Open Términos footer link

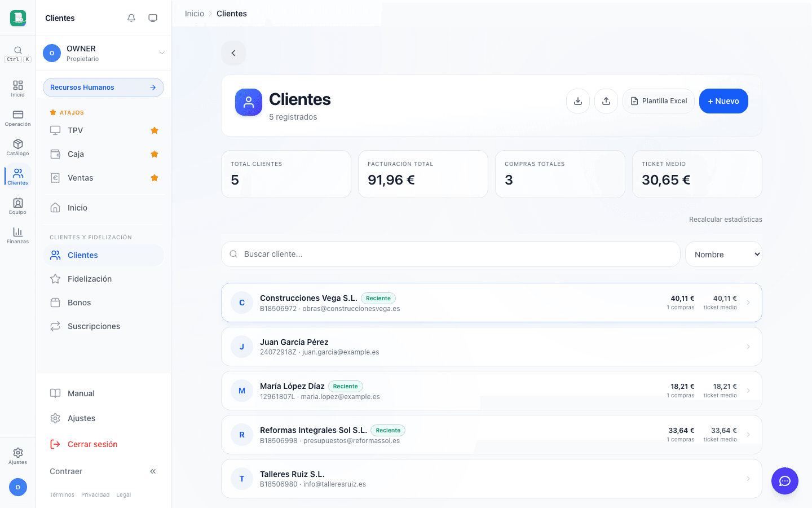[x=62, y=495]
